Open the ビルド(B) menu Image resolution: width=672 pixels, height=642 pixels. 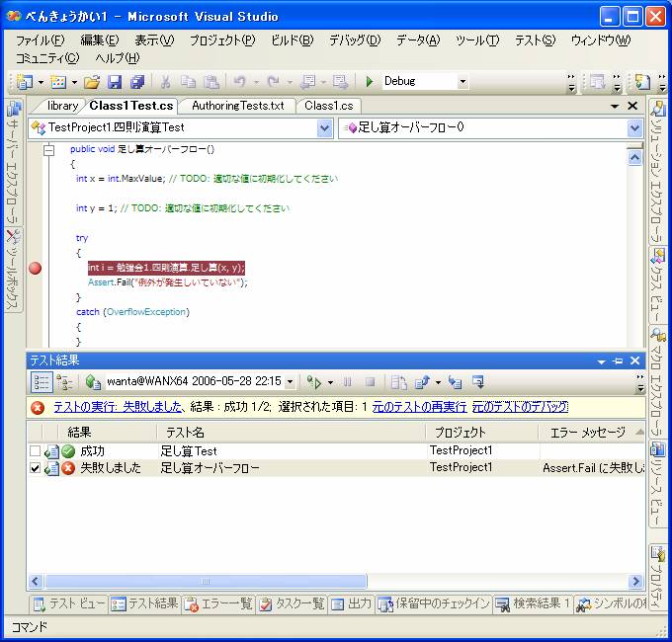tap(292, 40)
